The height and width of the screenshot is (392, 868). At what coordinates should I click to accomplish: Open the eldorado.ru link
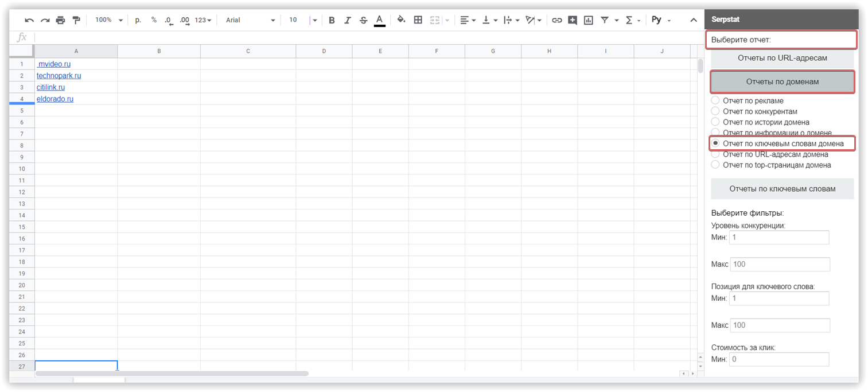pos(55,99)
